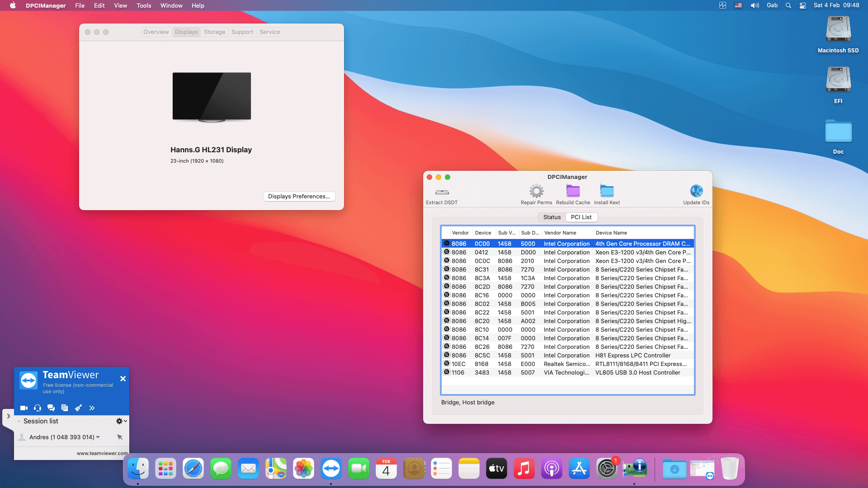Click the Rebuild Cache folder icon

[573, 191]
